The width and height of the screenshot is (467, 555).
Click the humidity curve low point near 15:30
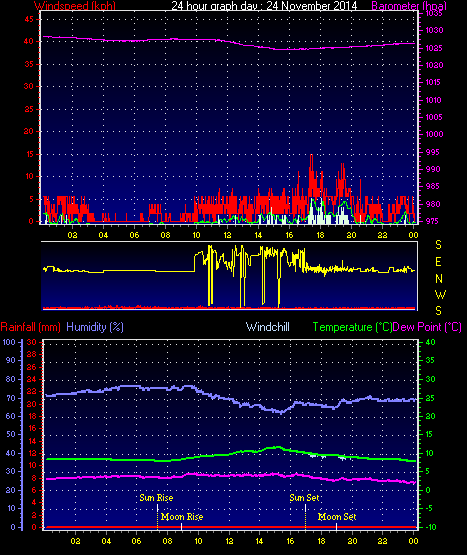click(x=281, y=412)
